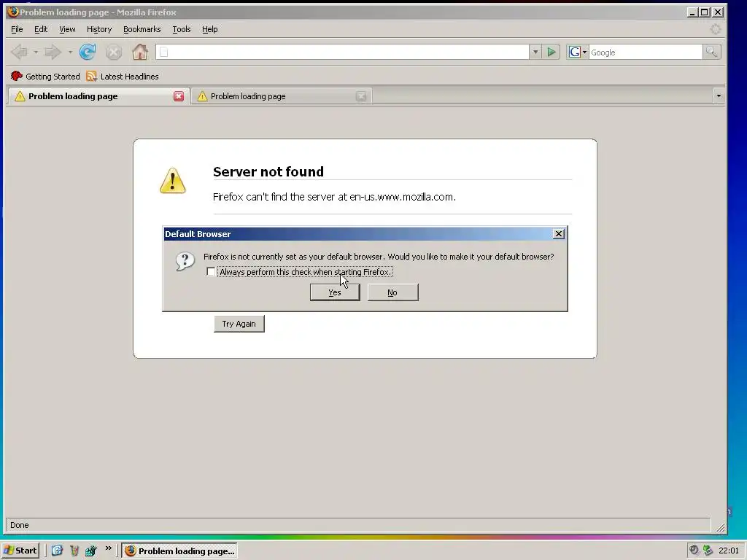Open the View menu
Image resolution: width=747 pixels, height=560 pixels.
point(67,29)
